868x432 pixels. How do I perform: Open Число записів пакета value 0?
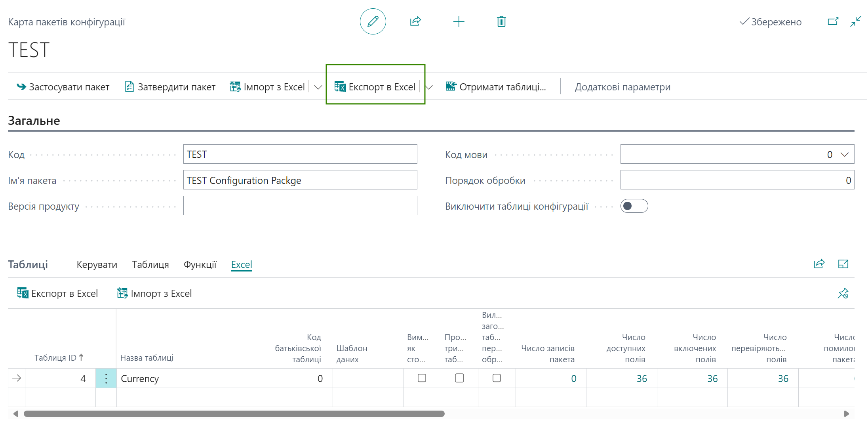pos(573,378)
